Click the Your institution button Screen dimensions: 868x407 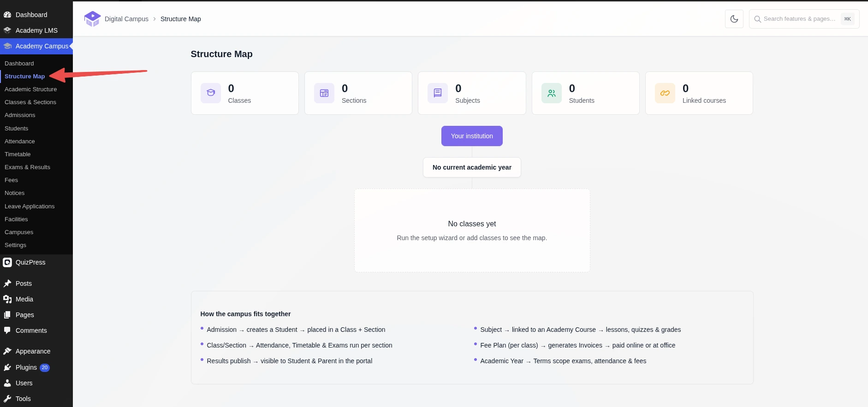(x=472, y=136)
